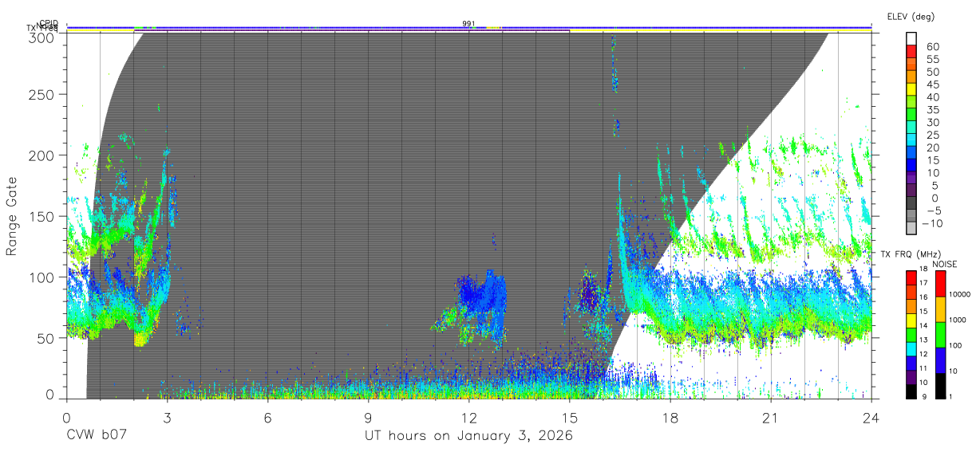The image size is (980, 452).
Task: Click the '60' label on ELEV colorbar
Action: click(x=933, y=46)
